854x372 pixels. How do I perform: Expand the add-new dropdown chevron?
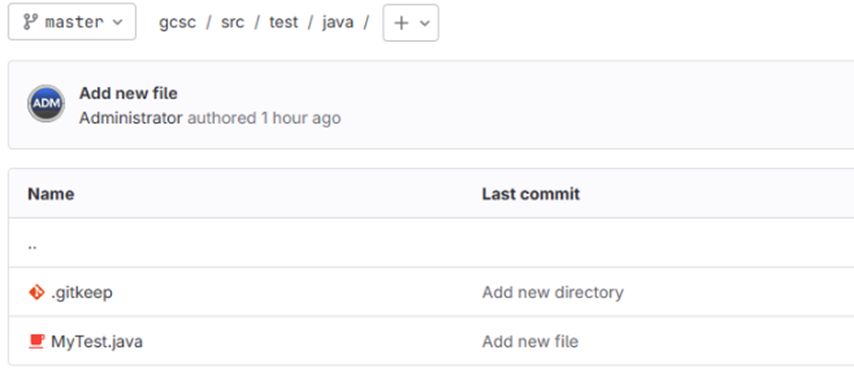coord(425,23)
